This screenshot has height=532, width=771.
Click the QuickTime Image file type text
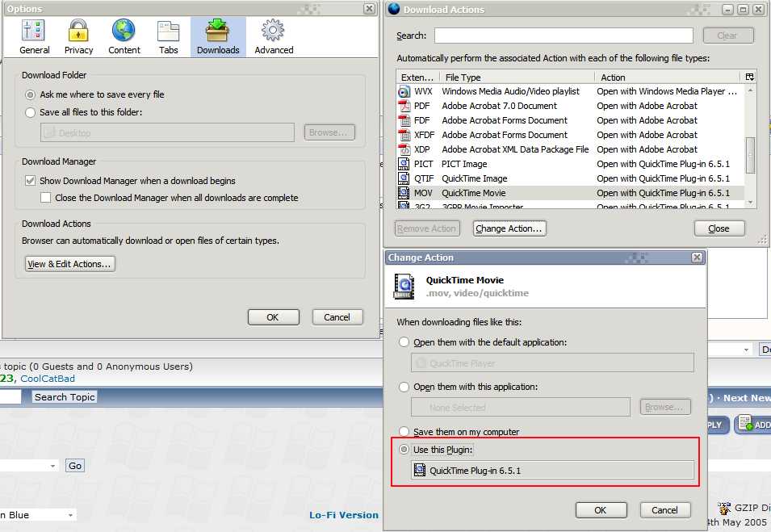(475, 178)
